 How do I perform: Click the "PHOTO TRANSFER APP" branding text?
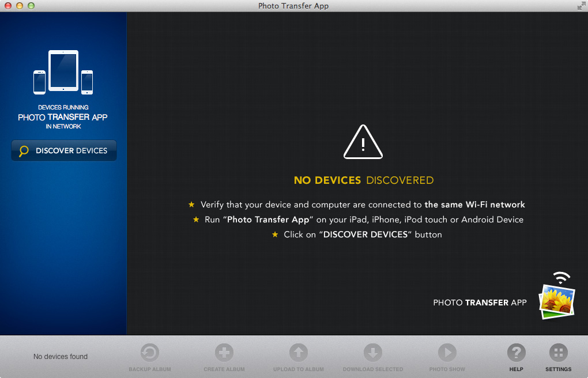480,303
